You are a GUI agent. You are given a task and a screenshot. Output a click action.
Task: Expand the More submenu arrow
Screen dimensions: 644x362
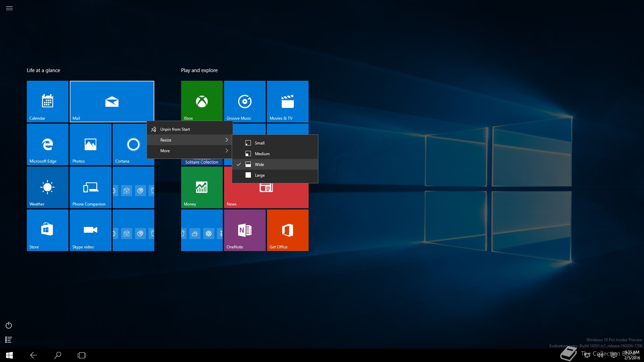[x=227, y=150]
